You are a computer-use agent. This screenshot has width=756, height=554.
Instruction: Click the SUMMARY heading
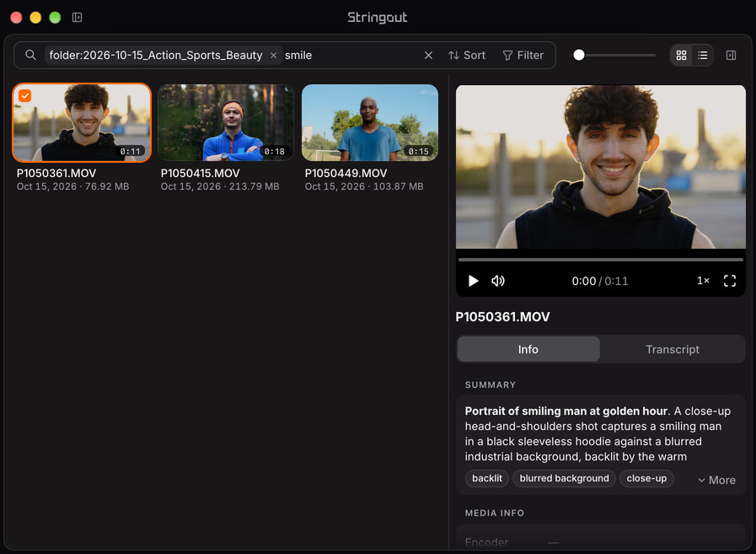[x=491, y=385]
